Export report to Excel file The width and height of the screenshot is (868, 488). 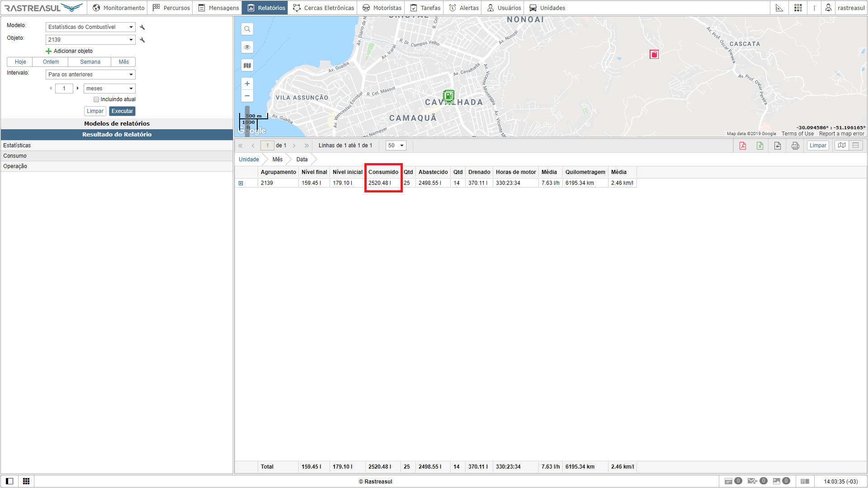[760, 145]
